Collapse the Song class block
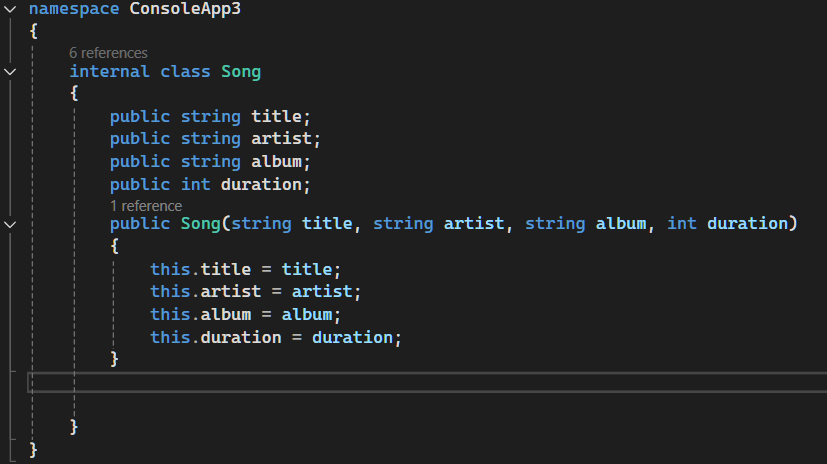This screenshot has width=827, height=464. (10, 71)
